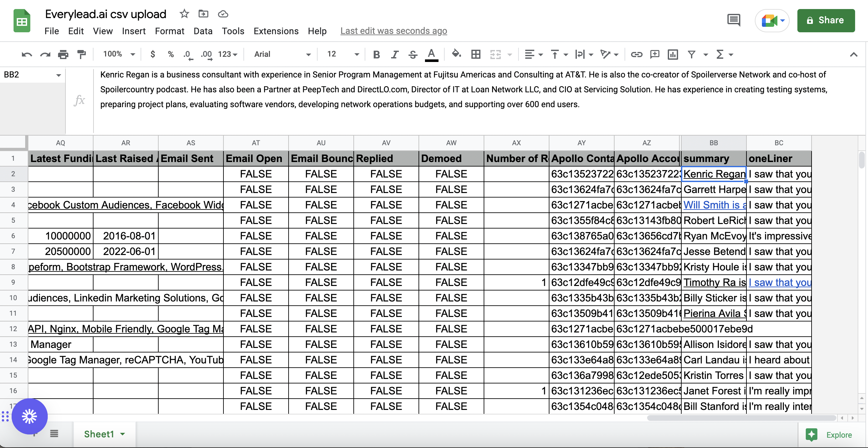Click the formula bar text
868x448 pixels.
464,89
